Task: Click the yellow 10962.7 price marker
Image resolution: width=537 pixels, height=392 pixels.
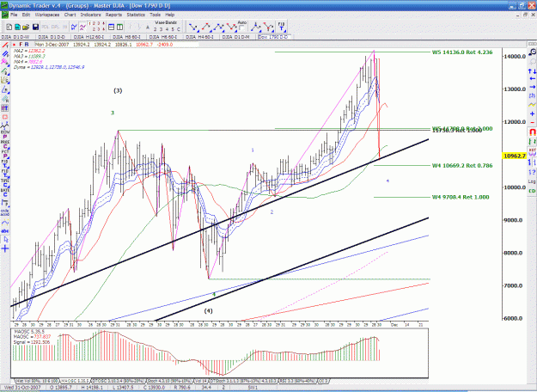Action: pos(515,156)
